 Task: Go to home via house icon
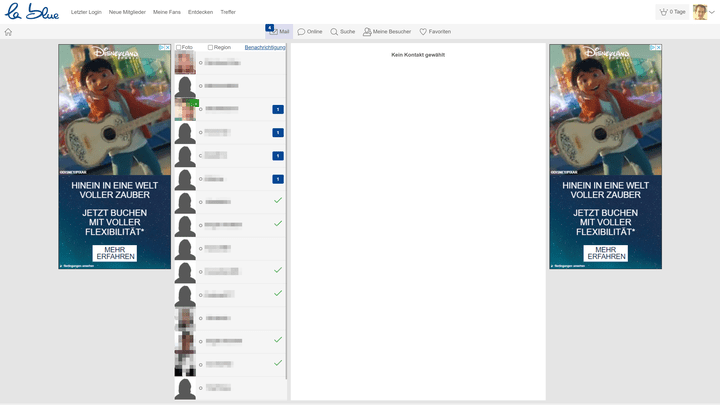tap(8, 32)
